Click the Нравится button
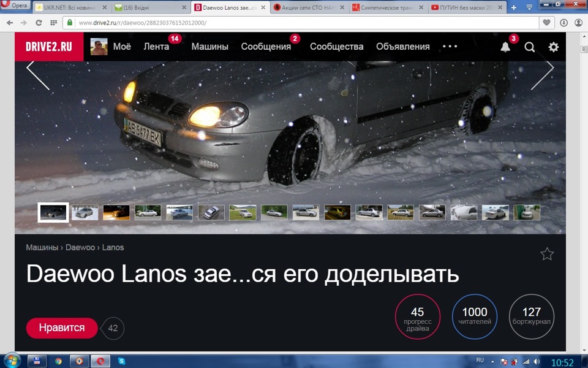The width and height of the screenshot is (588, 368). click(62, 328)
